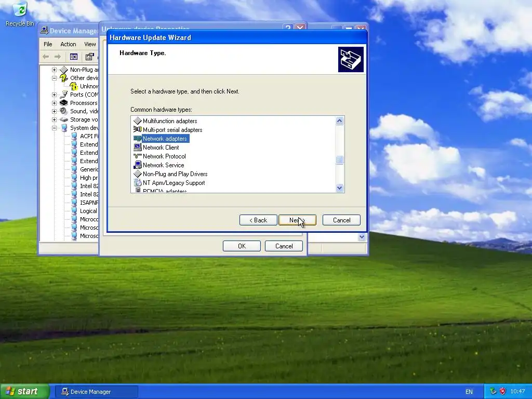Click the Back arrow in Device Manager toolbar
The height and width of the screenshot is (399, 532).
point(46,57)
